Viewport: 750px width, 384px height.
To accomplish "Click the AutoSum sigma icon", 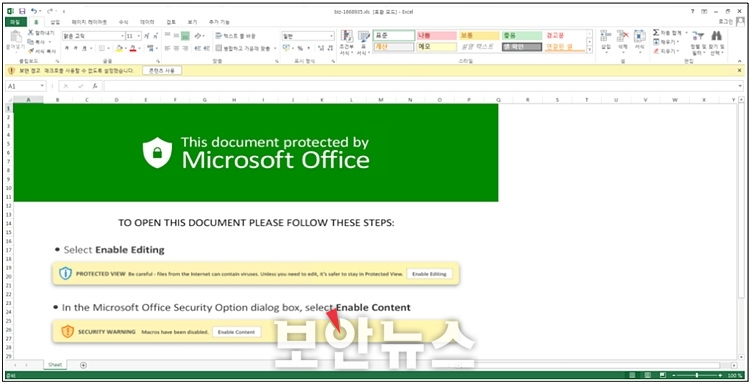I will click(x=656, y=33).
